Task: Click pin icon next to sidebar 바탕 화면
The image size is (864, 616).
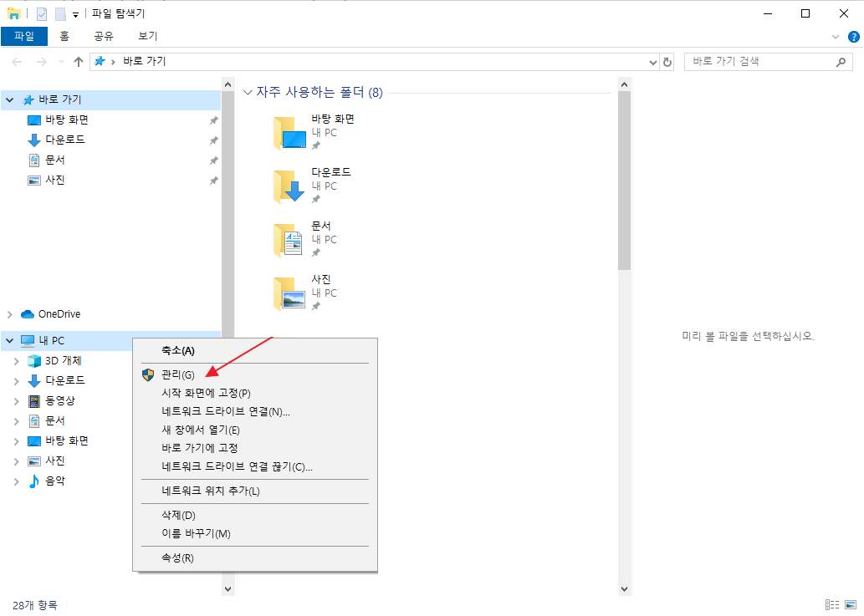Action: tap(214, 120)
